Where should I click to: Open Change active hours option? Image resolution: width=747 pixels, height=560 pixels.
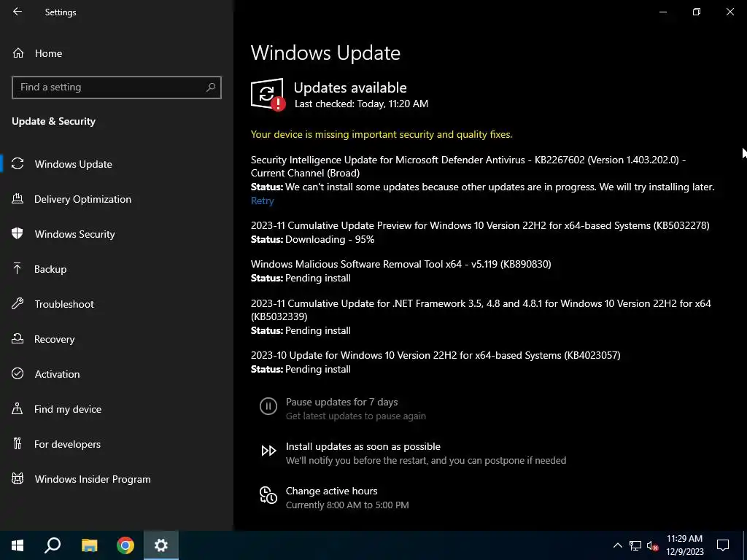pyautogui.click(x=331, y=491)
